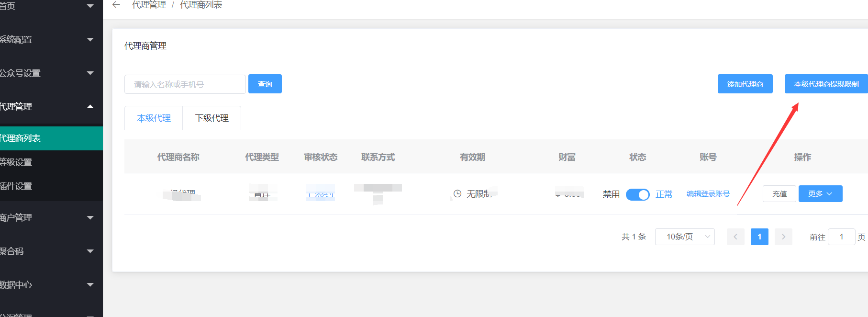
Task: Expand the 聚合码 sidebar menu
Action: [x=51, y=251]
